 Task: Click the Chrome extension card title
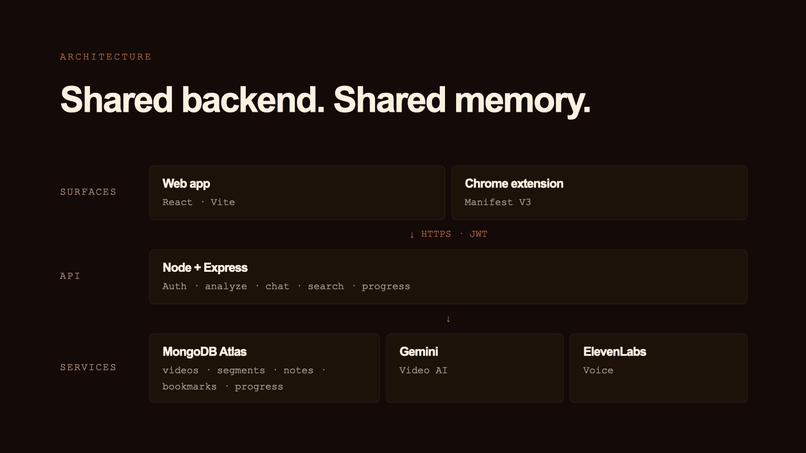[x=514, y=184]
